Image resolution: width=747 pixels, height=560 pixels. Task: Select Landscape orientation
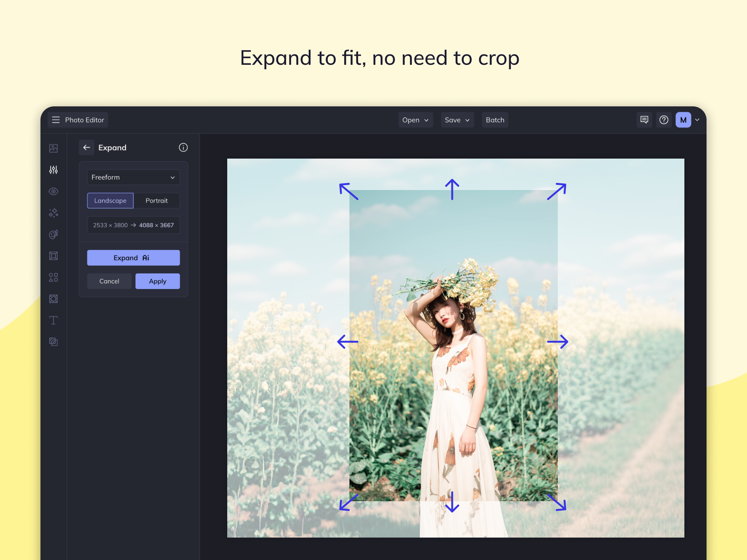pos(110,201)
